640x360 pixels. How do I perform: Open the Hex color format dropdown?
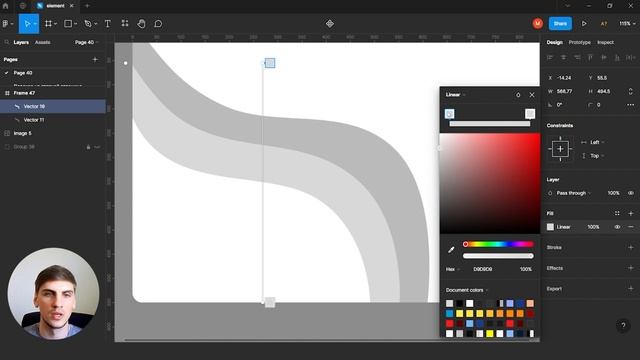pos(453,269)
